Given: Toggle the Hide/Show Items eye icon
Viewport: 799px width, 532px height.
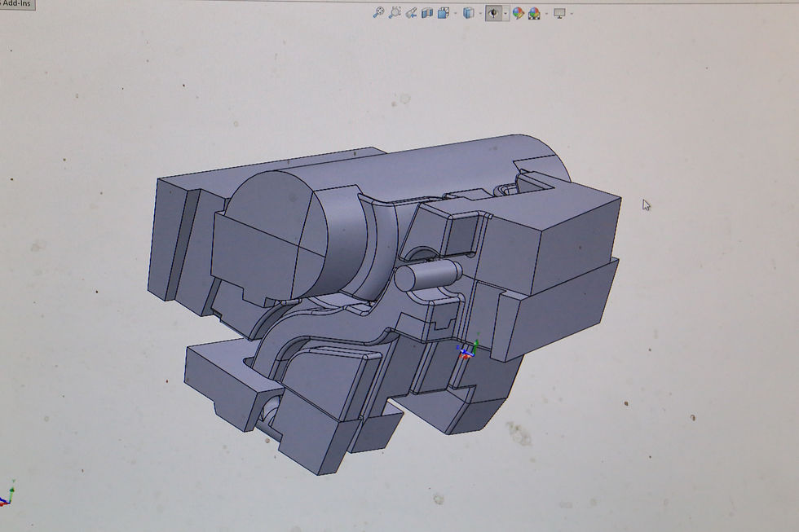Looking at the screenshot, I should click(493, 13).
